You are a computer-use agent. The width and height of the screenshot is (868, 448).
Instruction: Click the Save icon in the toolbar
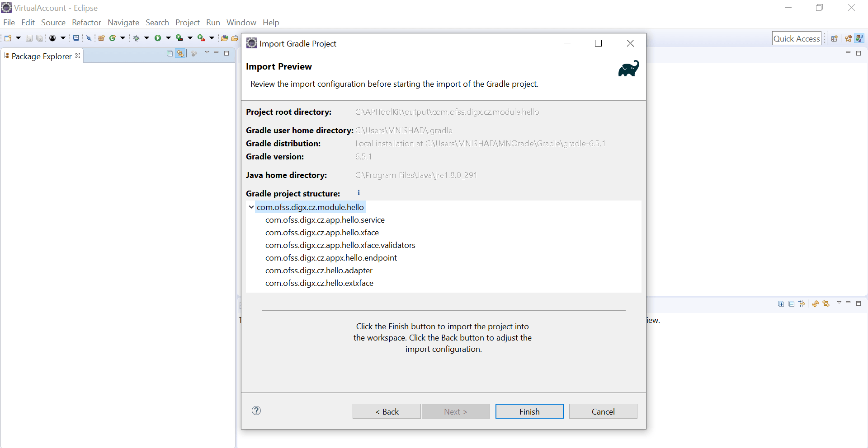[29, 38]
